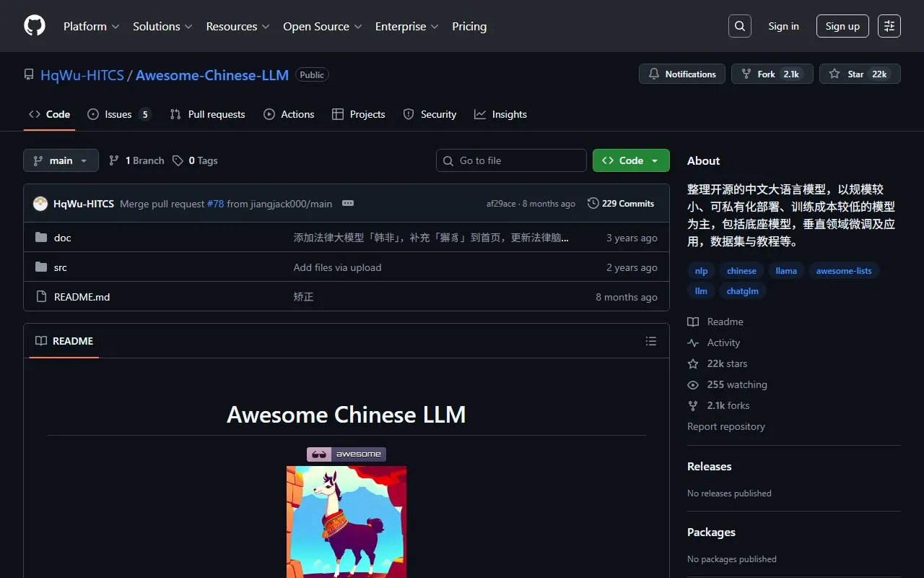The image size is (924, 578).
Task: Open the search panel via magnifier icon
Action: (739, 26)
